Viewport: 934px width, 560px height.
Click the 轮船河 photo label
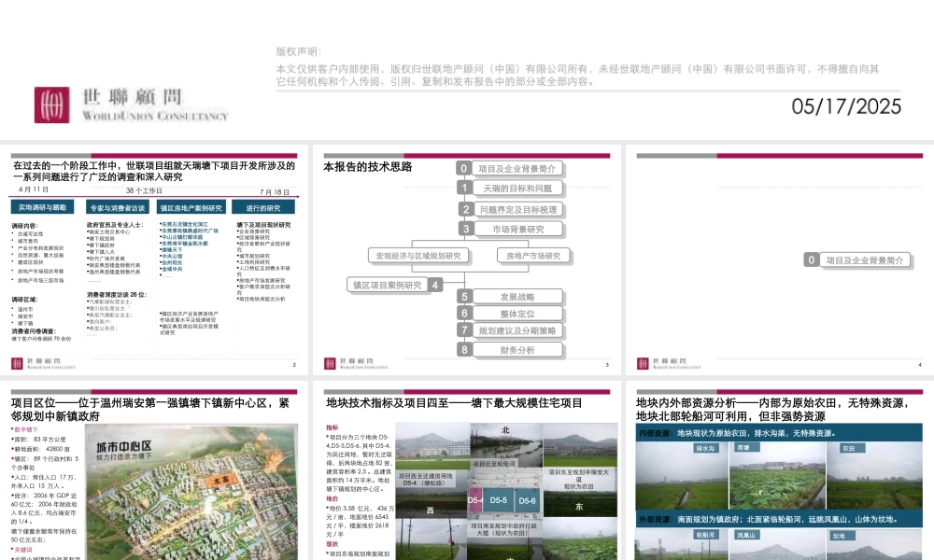(x=705, y=535)
